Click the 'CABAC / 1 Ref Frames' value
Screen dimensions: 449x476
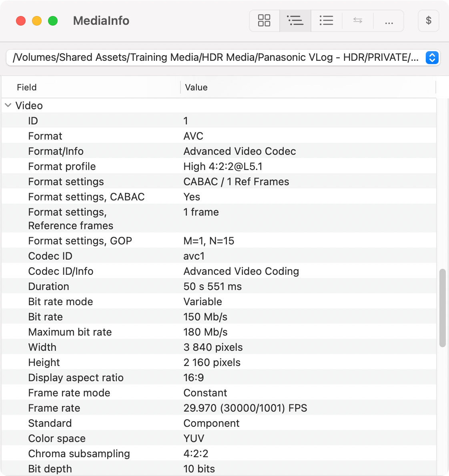(x=237, y=182)
